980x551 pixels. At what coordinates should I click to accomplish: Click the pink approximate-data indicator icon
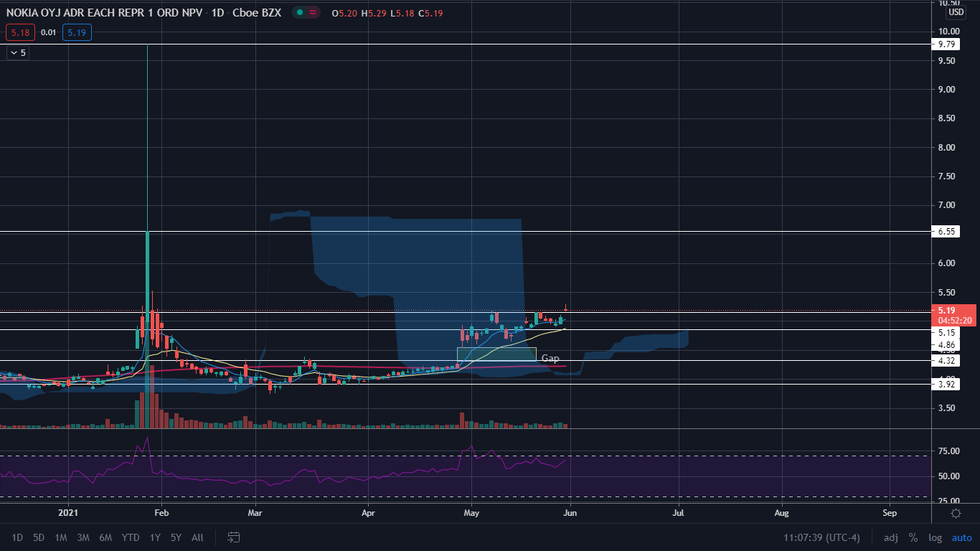313,12
